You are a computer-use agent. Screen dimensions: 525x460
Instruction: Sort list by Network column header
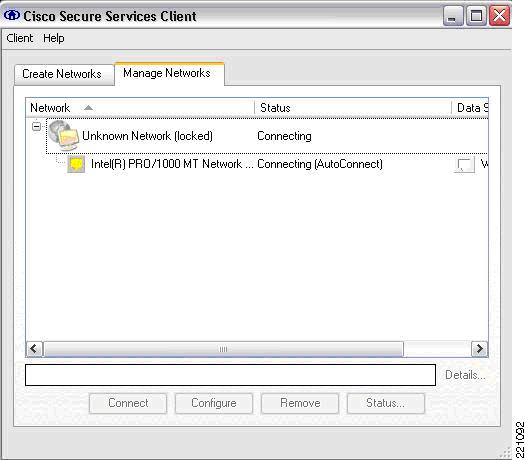coord(140,108)
